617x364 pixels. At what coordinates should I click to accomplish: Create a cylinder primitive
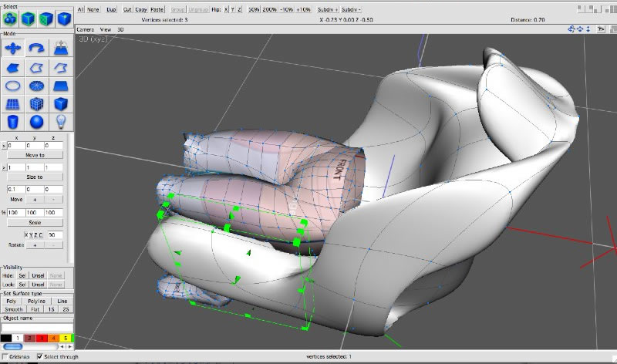(12, 122)
